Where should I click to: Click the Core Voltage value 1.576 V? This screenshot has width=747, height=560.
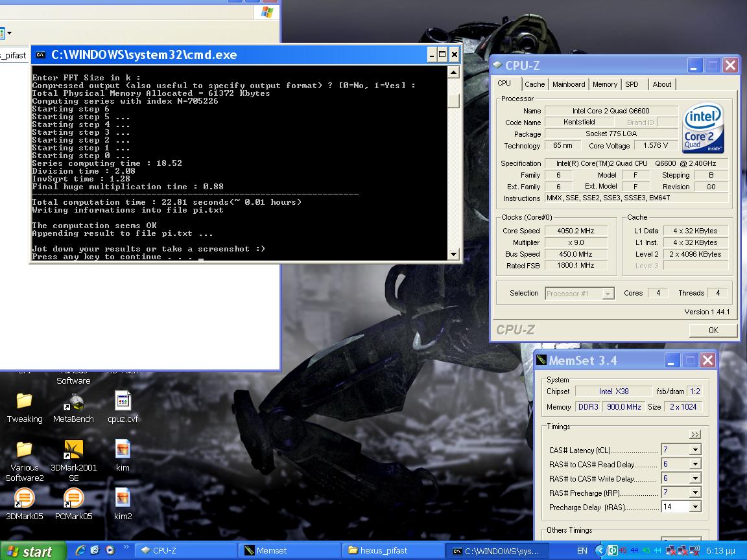click(x=656, y=145)
